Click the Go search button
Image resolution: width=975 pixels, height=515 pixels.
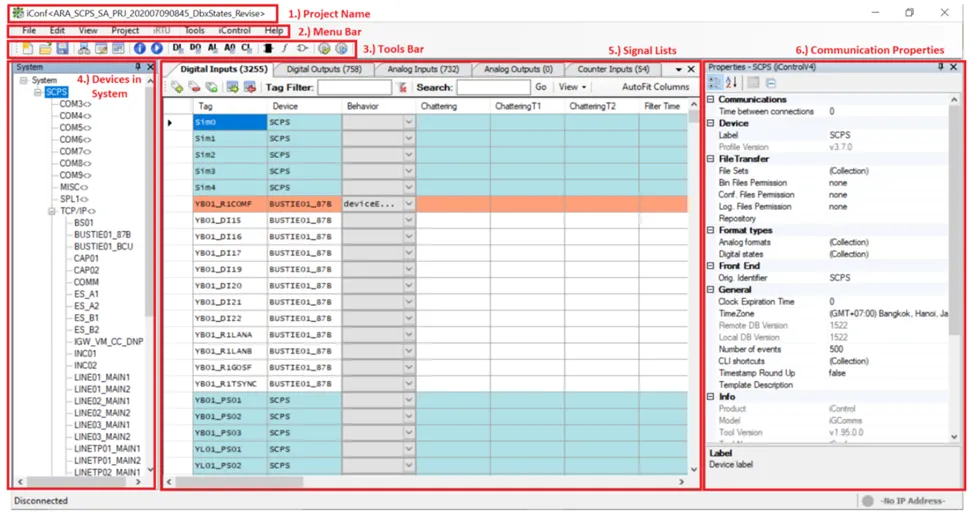coord(541,87)
